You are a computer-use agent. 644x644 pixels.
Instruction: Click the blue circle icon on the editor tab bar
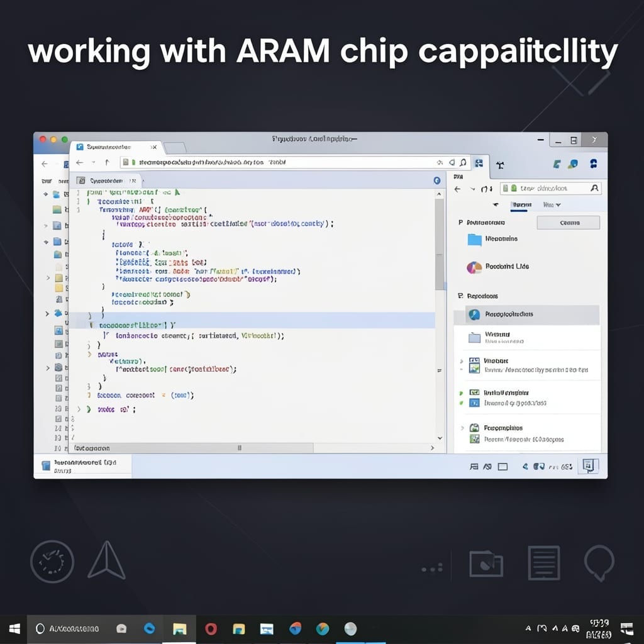coord(437,180)
